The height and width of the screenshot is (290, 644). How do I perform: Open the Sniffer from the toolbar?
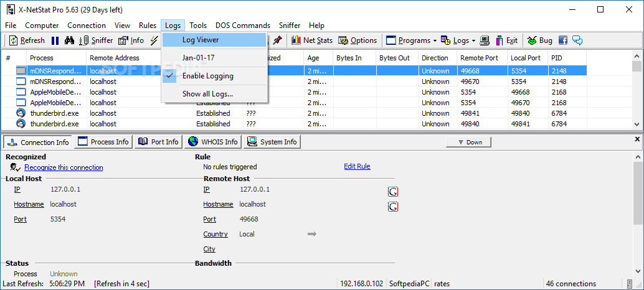point(96,40)
